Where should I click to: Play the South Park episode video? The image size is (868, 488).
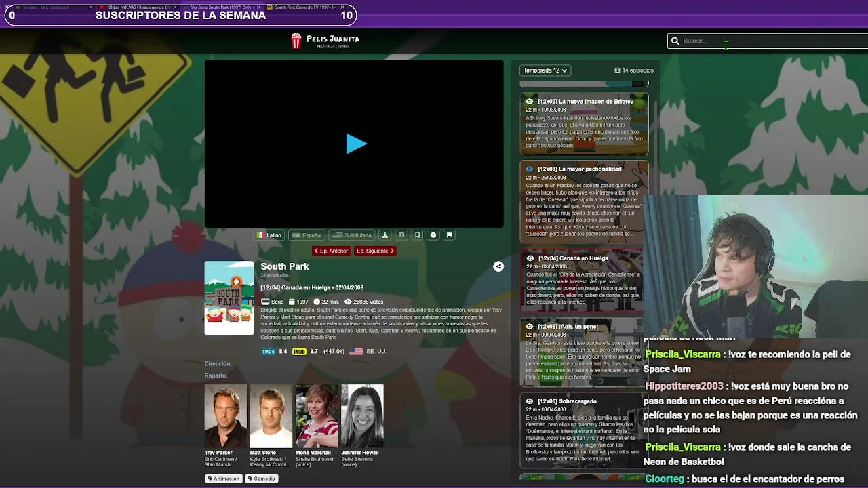click(x=356, y=144)
